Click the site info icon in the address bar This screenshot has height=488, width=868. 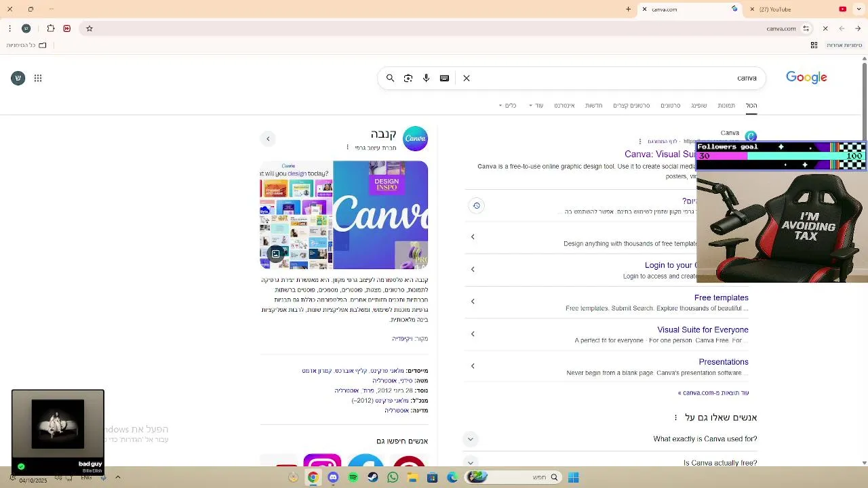click(806, 28)
